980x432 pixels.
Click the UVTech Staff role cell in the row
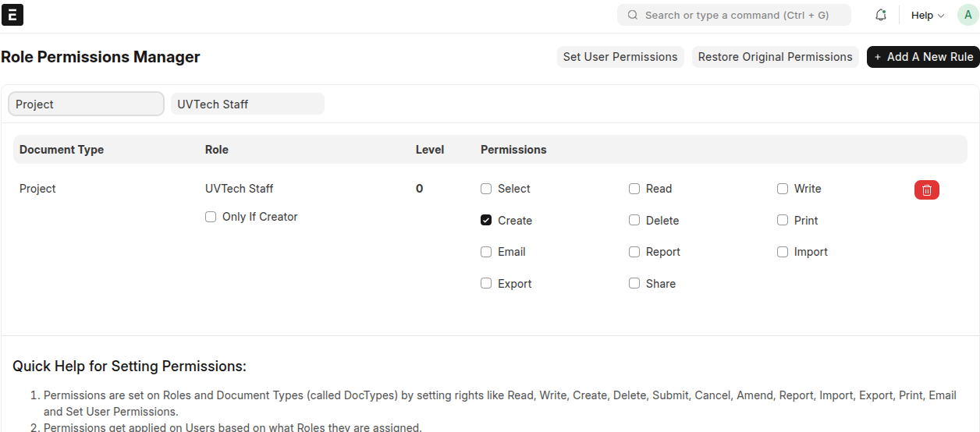(240, 189)
